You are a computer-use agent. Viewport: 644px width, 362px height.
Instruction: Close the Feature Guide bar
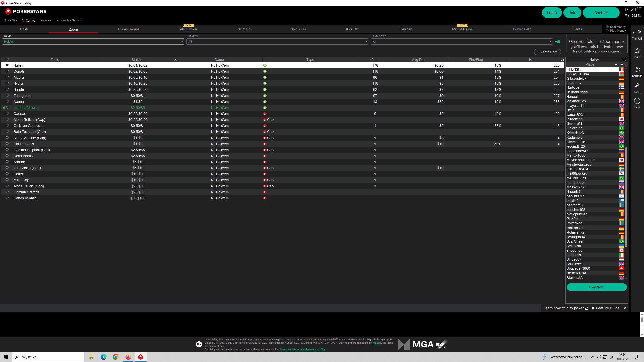[x=625, y=308]
